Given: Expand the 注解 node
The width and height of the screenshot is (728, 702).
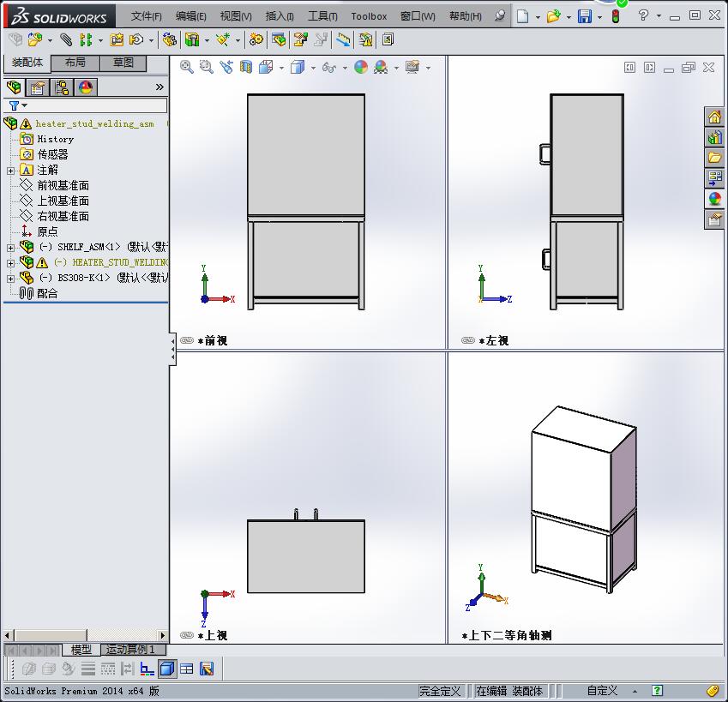Looking at the screenshot, I should click(10, 171).
